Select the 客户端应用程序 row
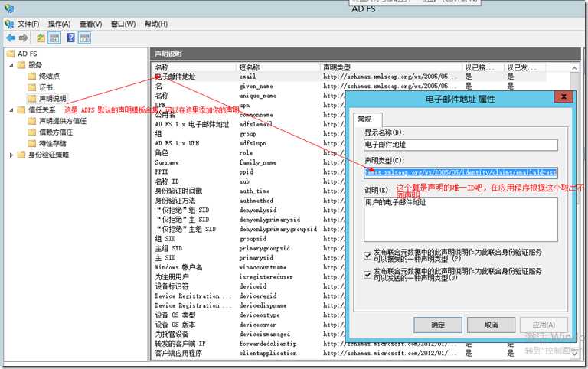The width and height of the screenshot is (588, 369). 350,353
